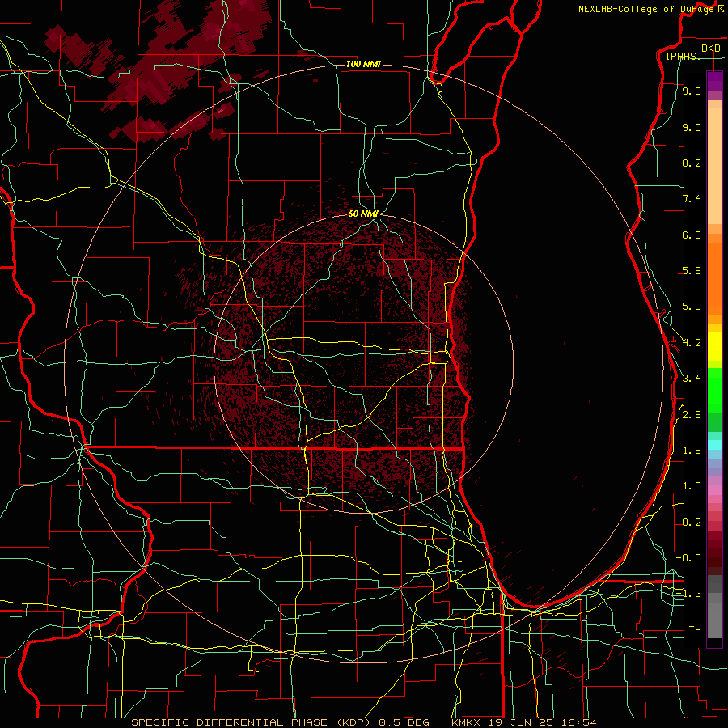728x728 pixels.
Task: Click the 1.8 scale value
Action: (x=692, y=451)
